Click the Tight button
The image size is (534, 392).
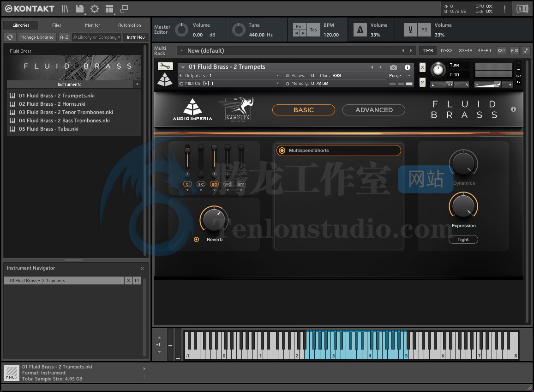pyautogui.click(x=463, y=240)
